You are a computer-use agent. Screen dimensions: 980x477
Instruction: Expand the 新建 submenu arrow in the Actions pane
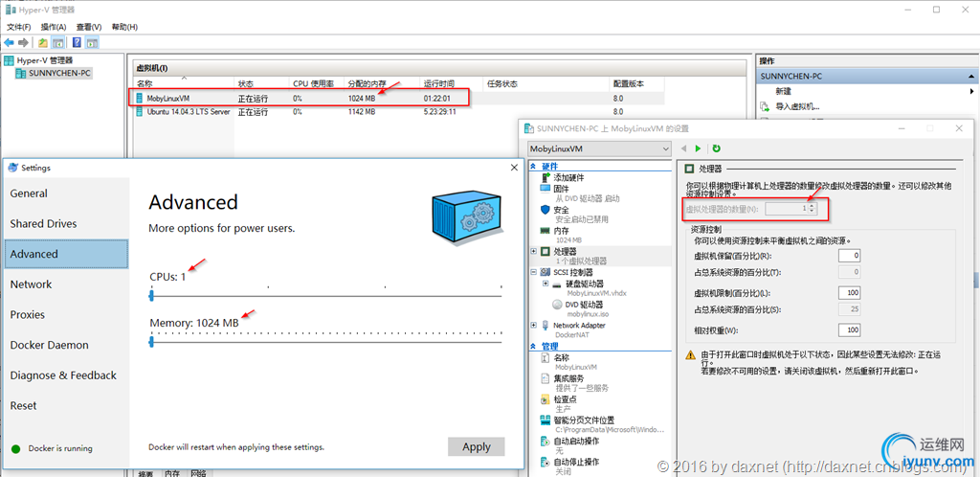coord(972,91)
